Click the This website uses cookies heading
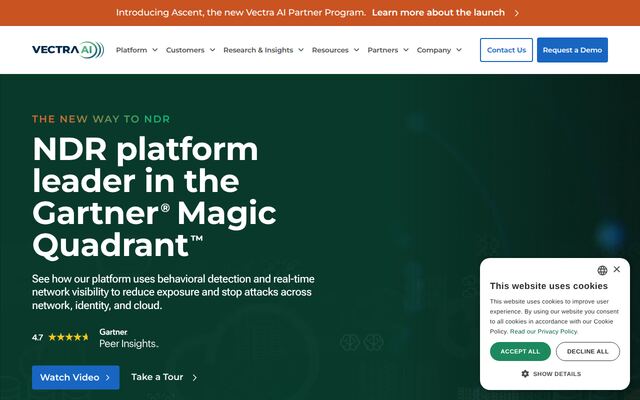640x400 pixels. [x=549, y=286]
